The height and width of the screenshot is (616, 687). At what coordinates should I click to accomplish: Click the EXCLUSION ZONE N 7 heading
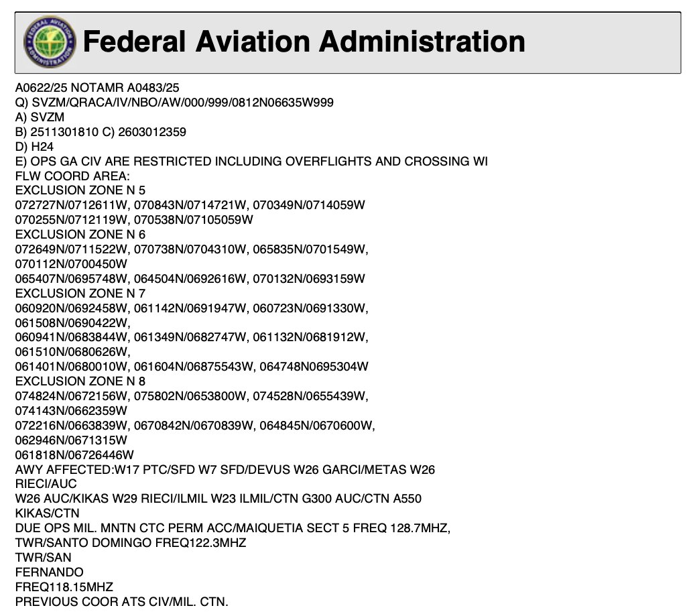click(x=80, y=294)
